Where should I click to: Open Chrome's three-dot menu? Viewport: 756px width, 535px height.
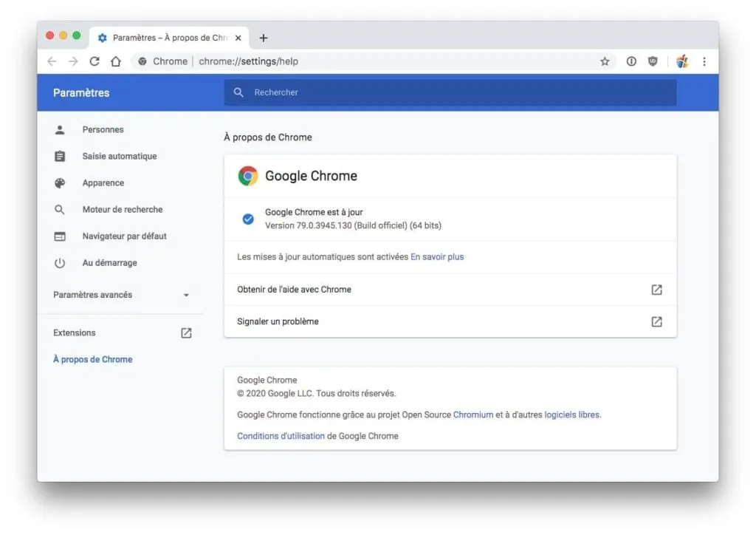pos(704,61)
